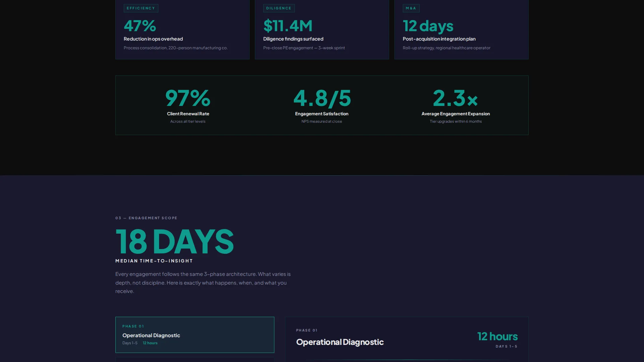Click 'DAYS 1–5' label in detail panel

(506, 346)
